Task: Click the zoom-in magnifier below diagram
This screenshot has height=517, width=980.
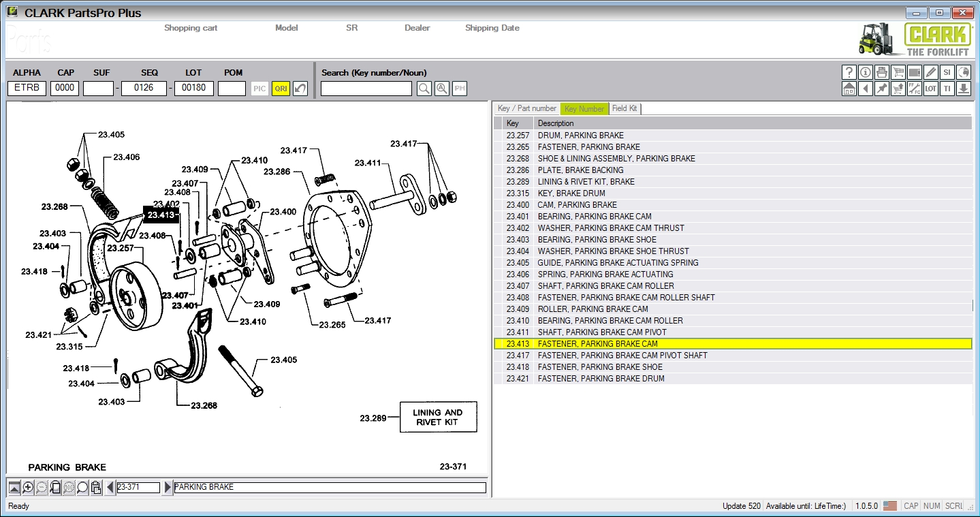Action: click(x=28, y=488)
